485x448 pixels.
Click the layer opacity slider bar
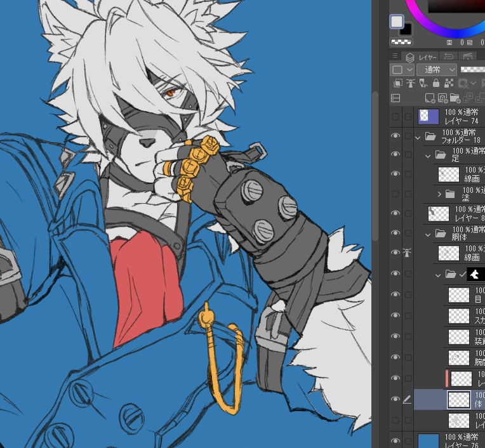point(473,70)
